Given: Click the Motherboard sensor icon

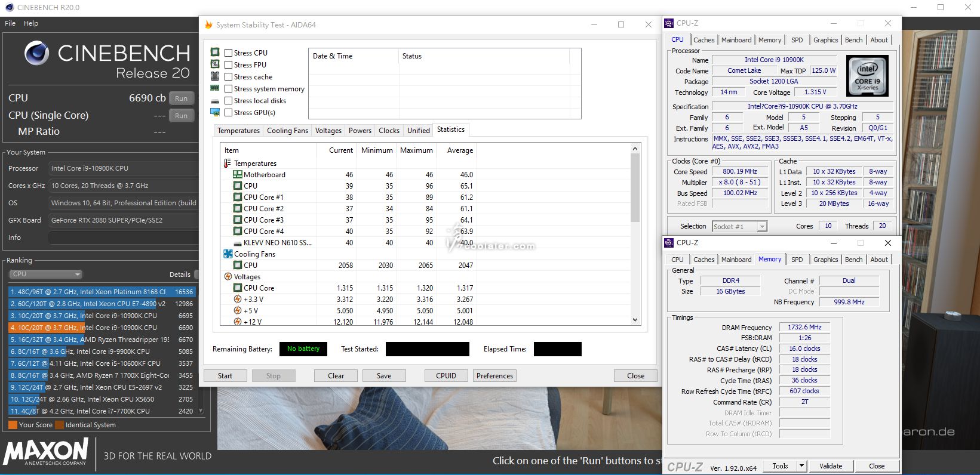Looking at the screenshot, I should click(237, 174).
